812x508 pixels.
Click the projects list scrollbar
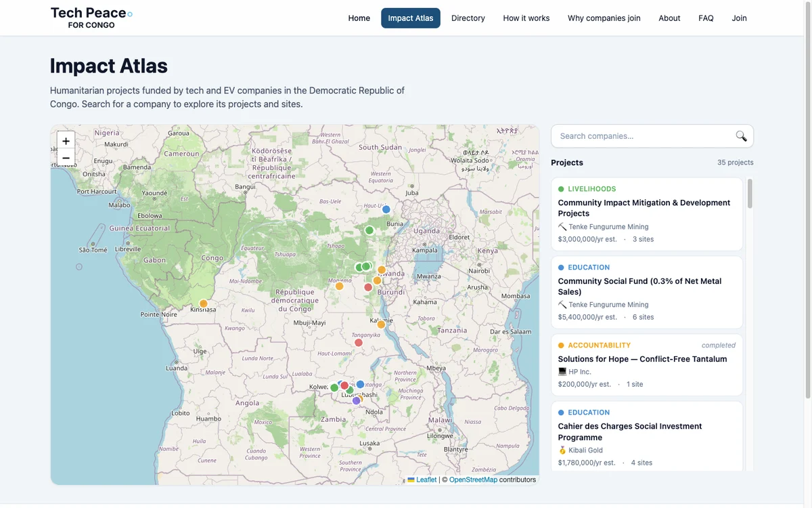(750, 194)
